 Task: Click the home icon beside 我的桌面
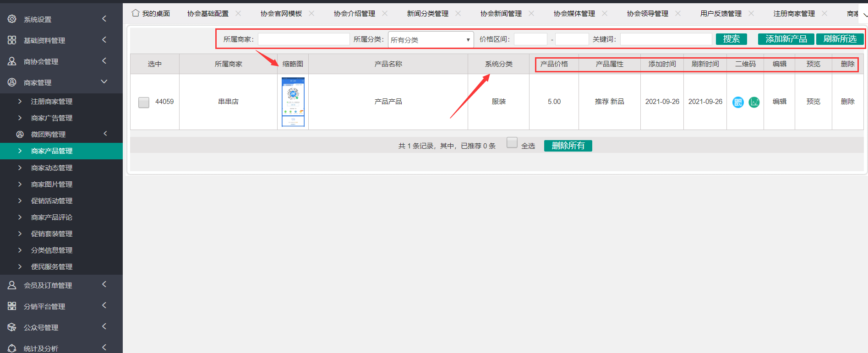[x=136, y=13]
